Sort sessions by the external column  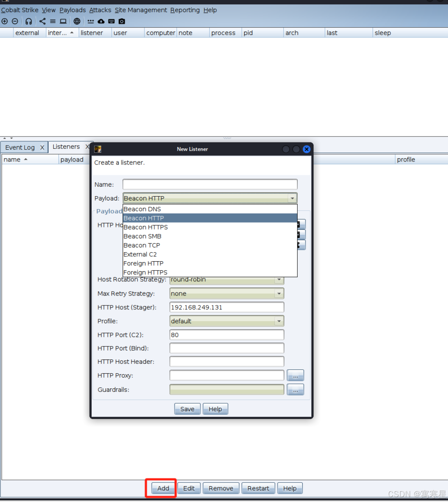coord(30,33)
